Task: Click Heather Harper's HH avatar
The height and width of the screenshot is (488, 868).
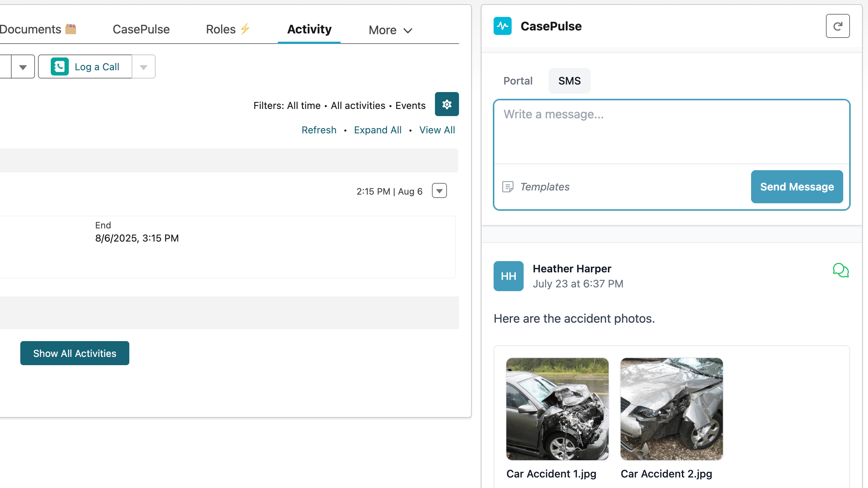Action: (x=508, y=276)
